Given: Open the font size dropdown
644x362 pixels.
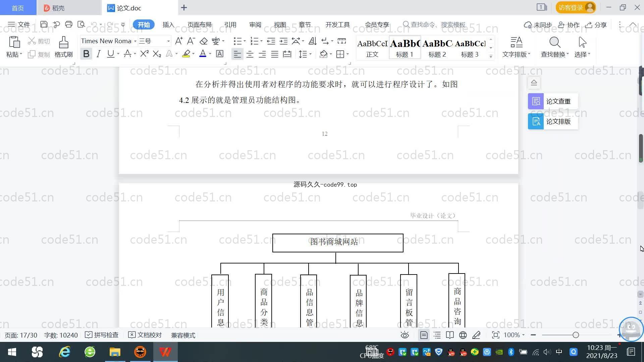Looking at the screenshot, I should tap(168, 41).
